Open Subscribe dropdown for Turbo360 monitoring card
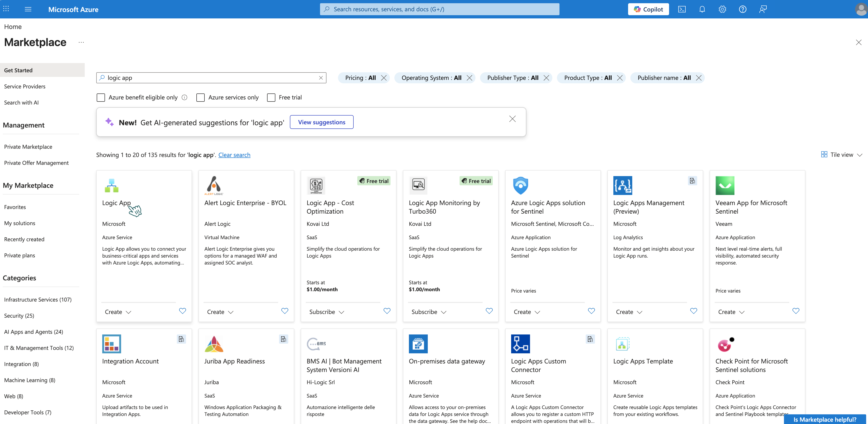Viewport: 868px width, 424px height. [x=429, y=312]
